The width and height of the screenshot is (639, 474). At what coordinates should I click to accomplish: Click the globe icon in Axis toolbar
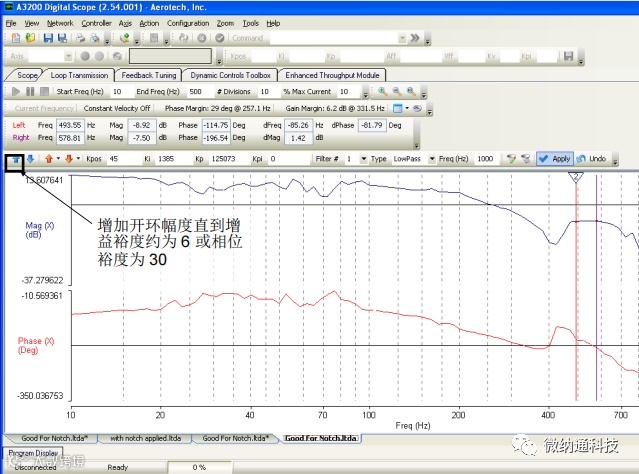tap(117, 56)
